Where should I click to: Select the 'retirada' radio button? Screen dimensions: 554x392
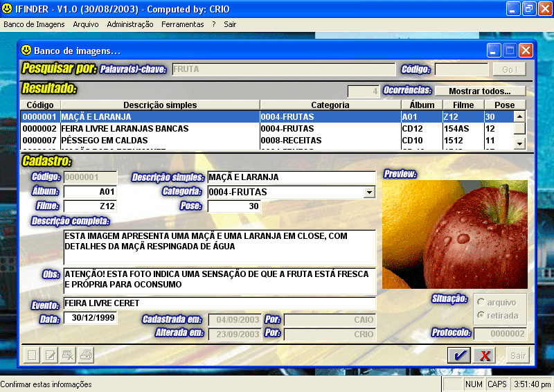(x=481, y=316)
